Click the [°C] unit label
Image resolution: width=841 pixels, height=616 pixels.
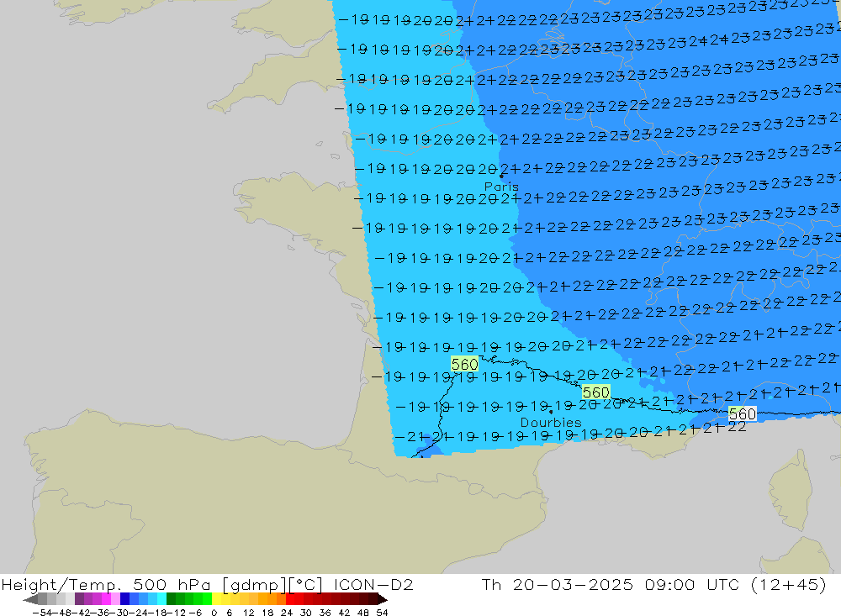point(305,585)
